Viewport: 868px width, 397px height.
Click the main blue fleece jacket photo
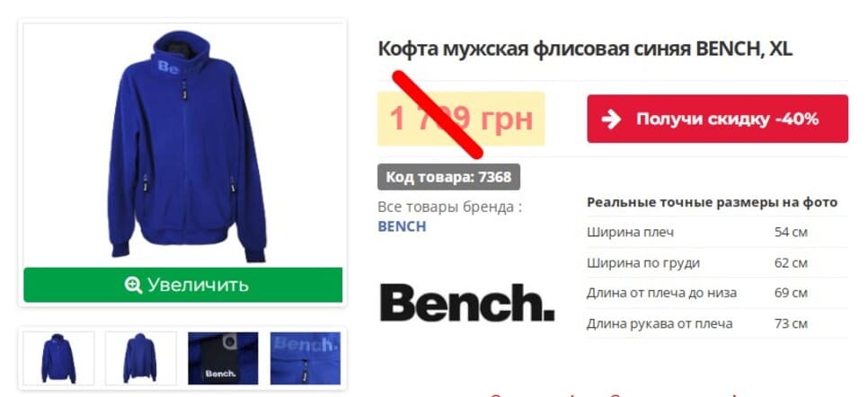tap(183, 146)
